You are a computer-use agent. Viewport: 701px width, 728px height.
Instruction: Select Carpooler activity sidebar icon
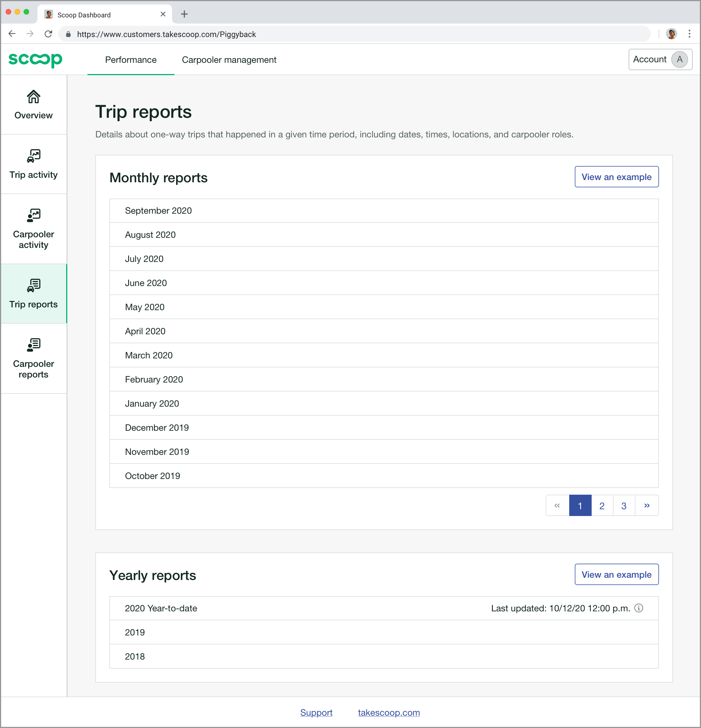33,215
